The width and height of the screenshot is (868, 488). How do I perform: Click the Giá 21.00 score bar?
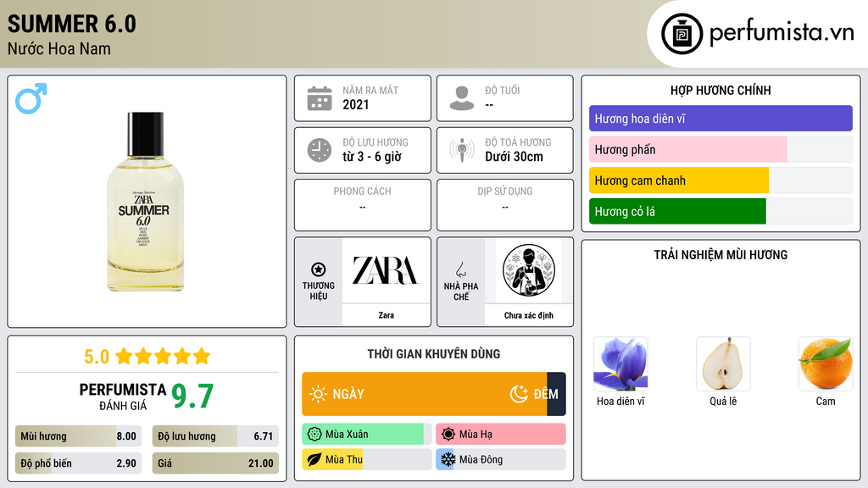[x=215, y=463]
